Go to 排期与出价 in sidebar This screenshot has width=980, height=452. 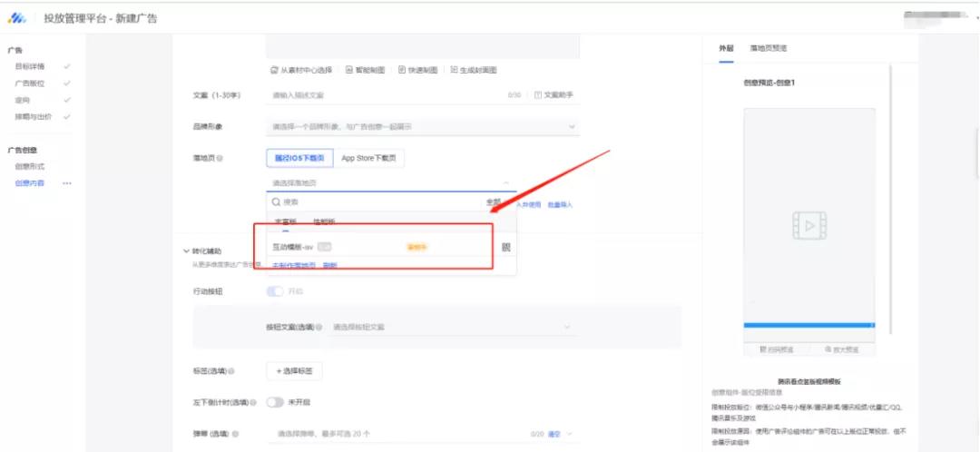point(34,116)
